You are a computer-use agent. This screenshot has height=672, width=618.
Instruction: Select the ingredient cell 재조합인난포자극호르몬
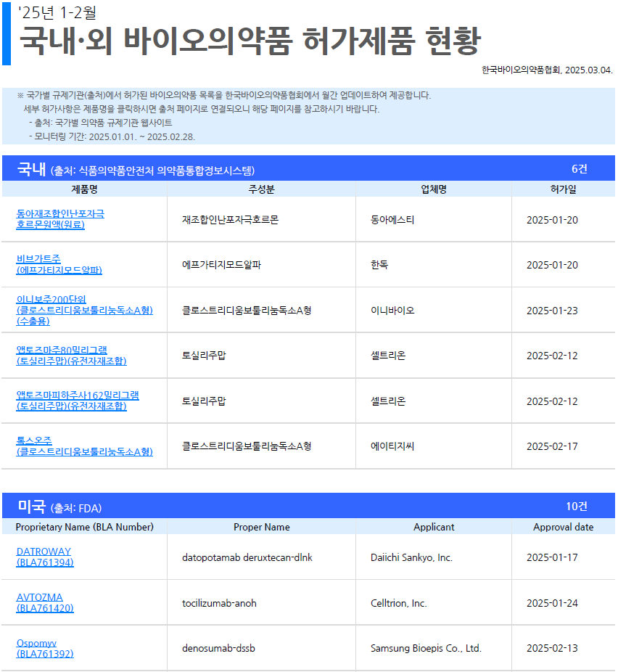(x=231, y=220)
